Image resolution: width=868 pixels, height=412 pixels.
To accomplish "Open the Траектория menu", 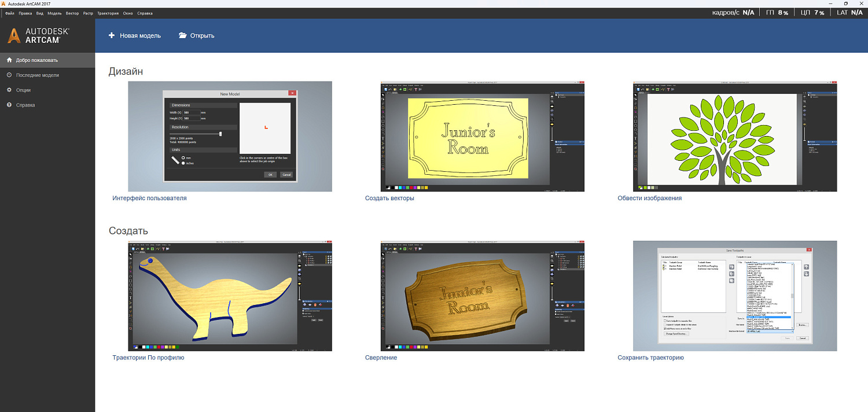I will (107, 13).
